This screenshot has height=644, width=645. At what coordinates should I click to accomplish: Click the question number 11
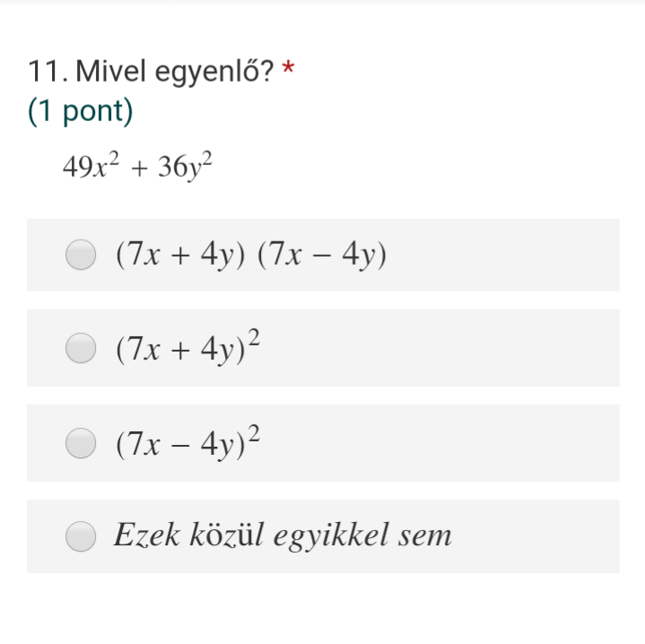coord(48,72)
